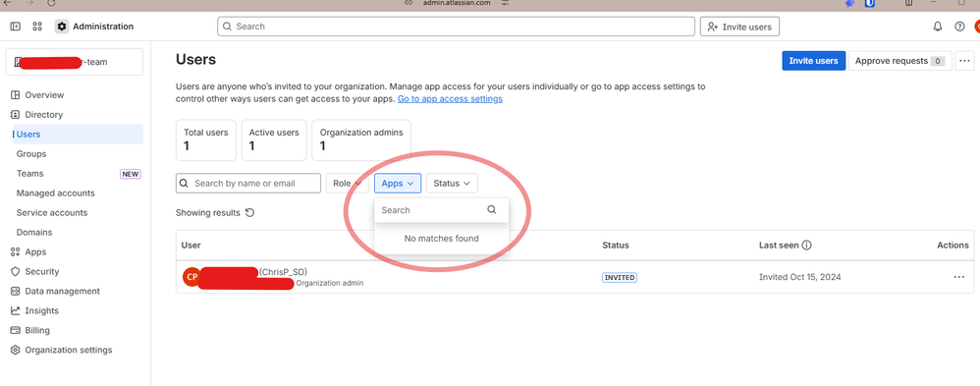Click the User column header
The width and height of the screenshot is (980, 386).
[x=191, y=246]
